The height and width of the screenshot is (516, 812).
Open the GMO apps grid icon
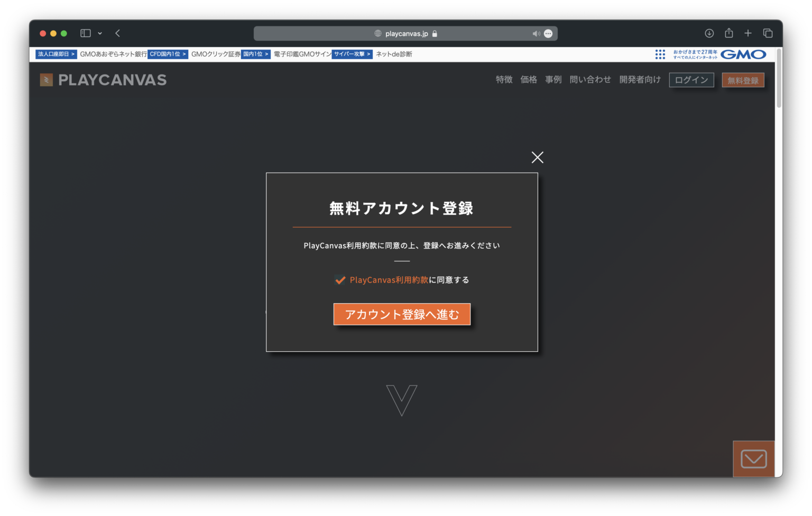pyautogui.click(x=660, y=54)
